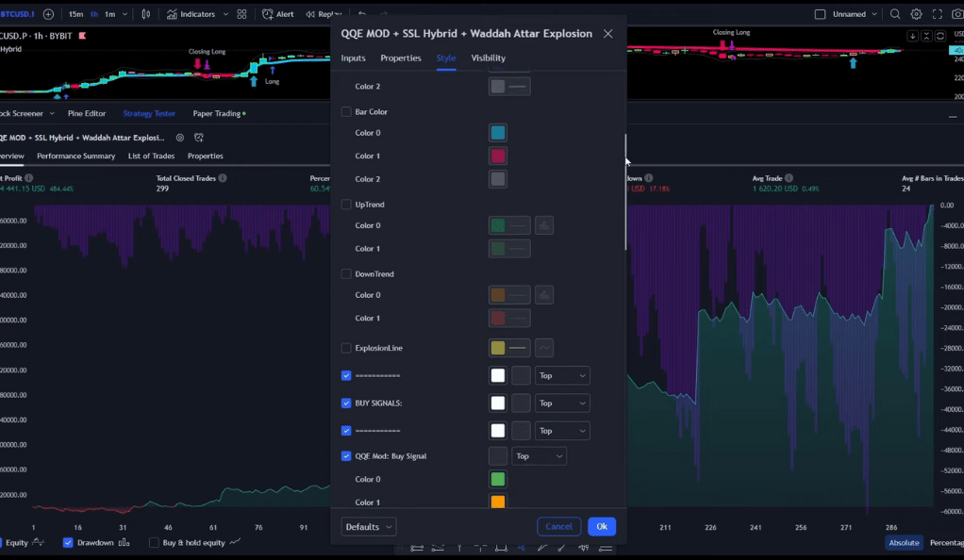This screenshot has width=964, height=560.
Task: Minimize the bottom panel dash icon
Action: pyautogui.click(x=953, y=116)
